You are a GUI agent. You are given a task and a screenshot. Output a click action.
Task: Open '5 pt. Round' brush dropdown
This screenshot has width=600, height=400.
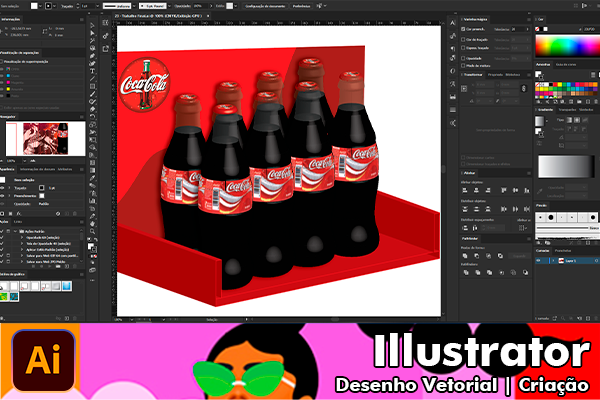(170, 6)
